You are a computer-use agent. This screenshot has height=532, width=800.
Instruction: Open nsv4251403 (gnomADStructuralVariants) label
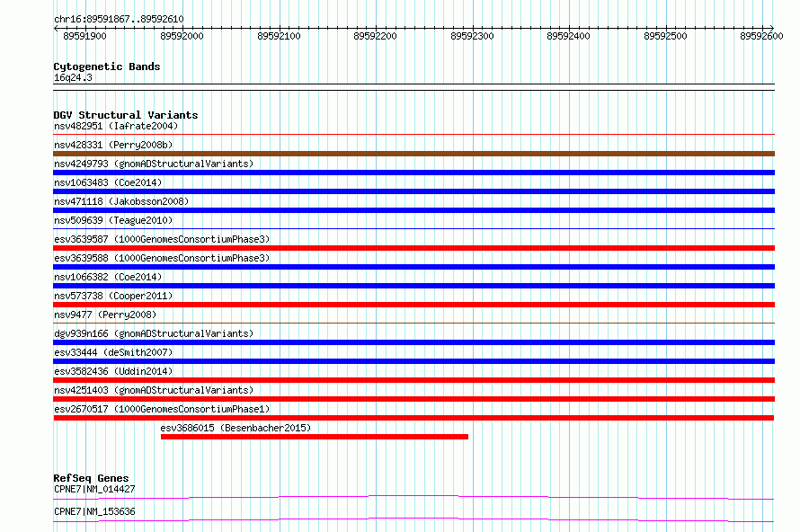click(x=154, y=390)
